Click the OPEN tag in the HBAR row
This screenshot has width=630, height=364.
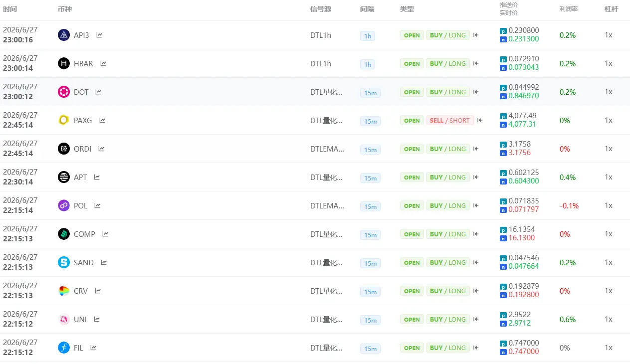pos(412,63)
